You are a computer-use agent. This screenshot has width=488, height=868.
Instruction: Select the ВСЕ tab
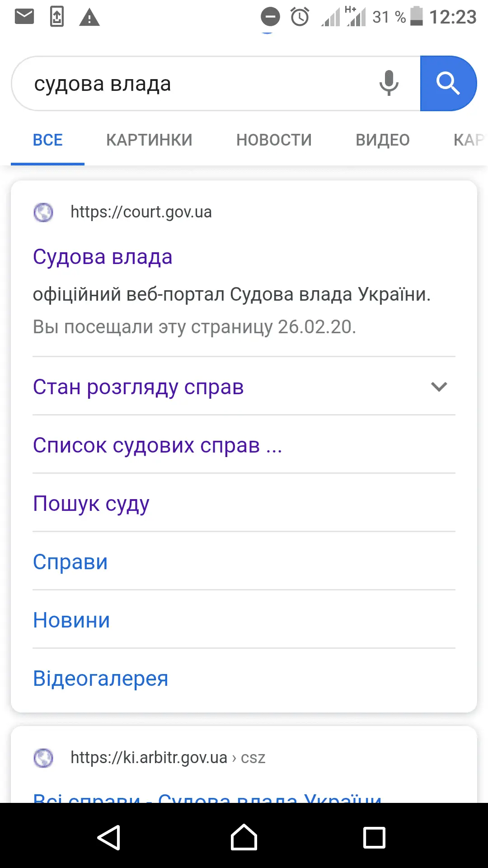[48, 140]
